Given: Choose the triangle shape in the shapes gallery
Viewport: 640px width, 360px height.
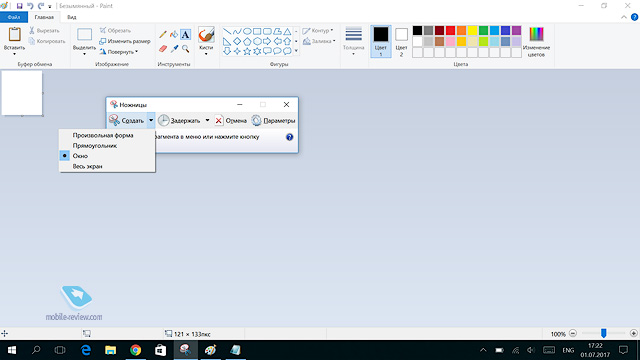Looking at the screenshot, I should 287,31.
